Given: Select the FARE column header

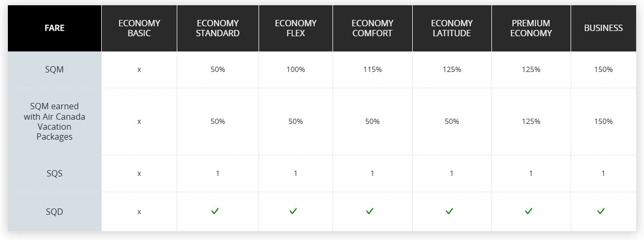Looking at the screenshot, I should (x=55, y=28).
